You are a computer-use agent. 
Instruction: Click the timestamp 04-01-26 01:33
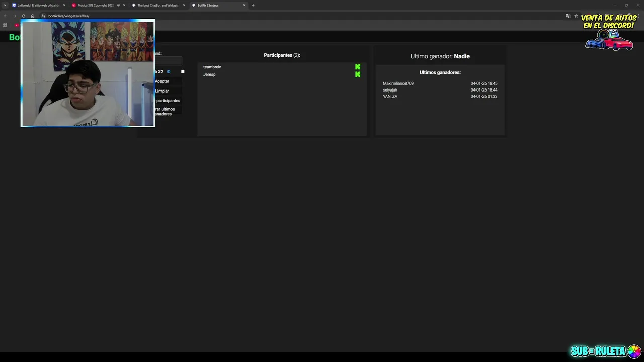tap(484, 96)
